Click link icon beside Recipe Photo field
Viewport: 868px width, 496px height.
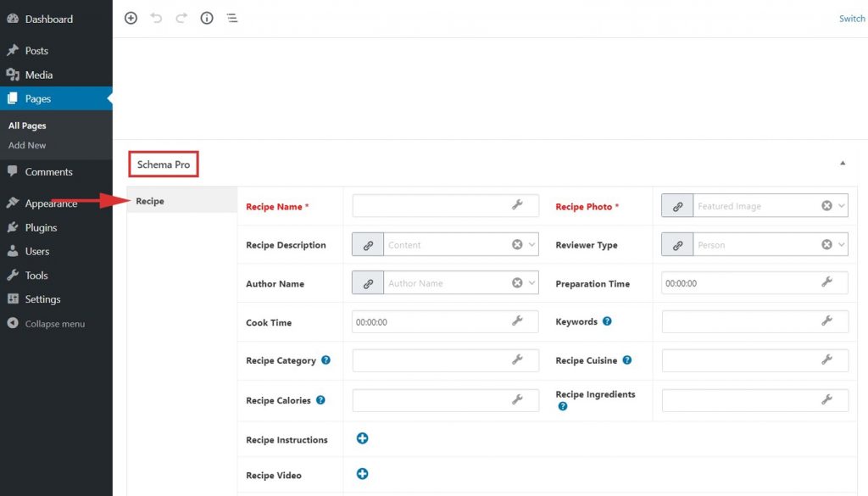tap(677, 206)
